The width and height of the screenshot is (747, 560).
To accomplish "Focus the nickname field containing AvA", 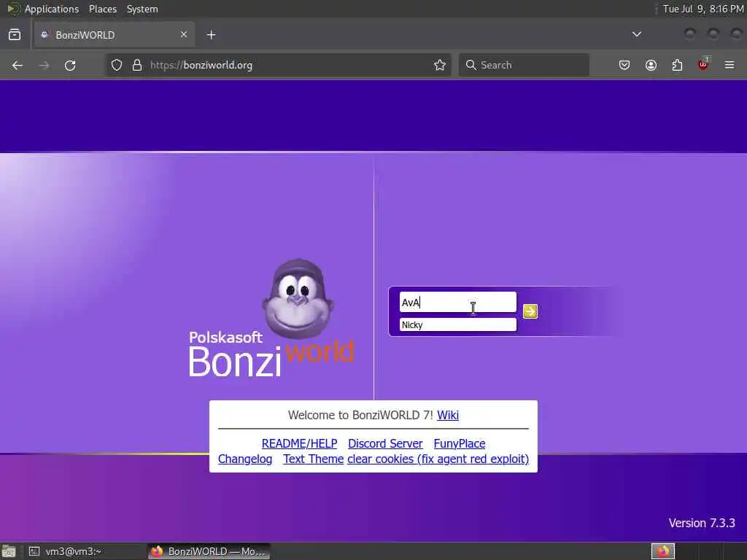I will (458, 303).
